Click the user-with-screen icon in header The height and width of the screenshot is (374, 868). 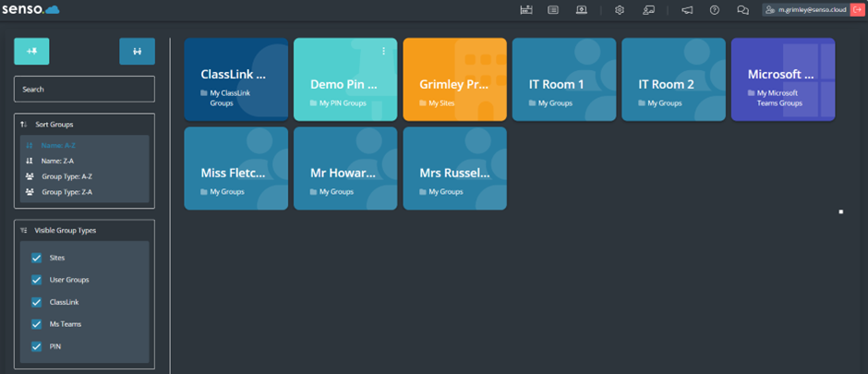[649, 10]
